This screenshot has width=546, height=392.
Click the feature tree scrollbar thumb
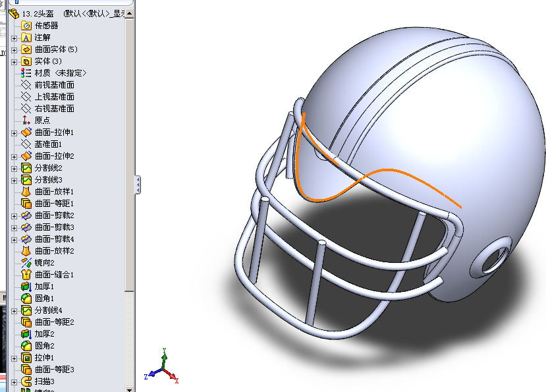(129, 155)
